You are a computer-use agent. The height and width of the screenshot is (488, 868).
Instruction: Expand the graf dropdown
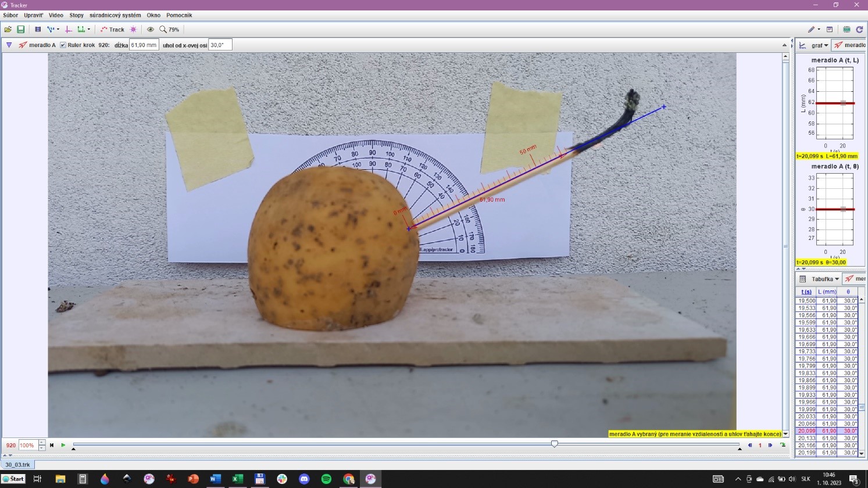pos(820,45)
